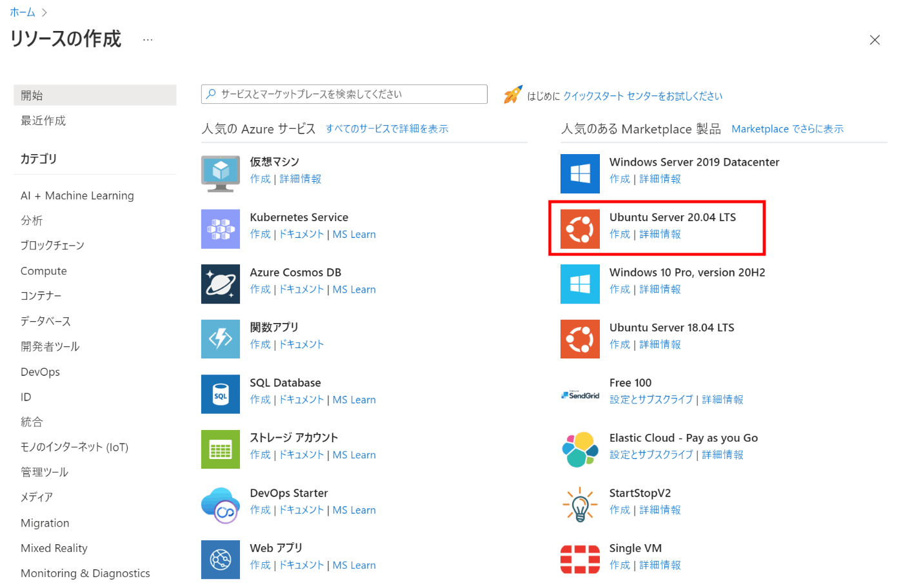This screenshot has width=903, height=588.
Task: Click 作成 under Ubuntu Server 20.04 LTS
Action: 620,234
